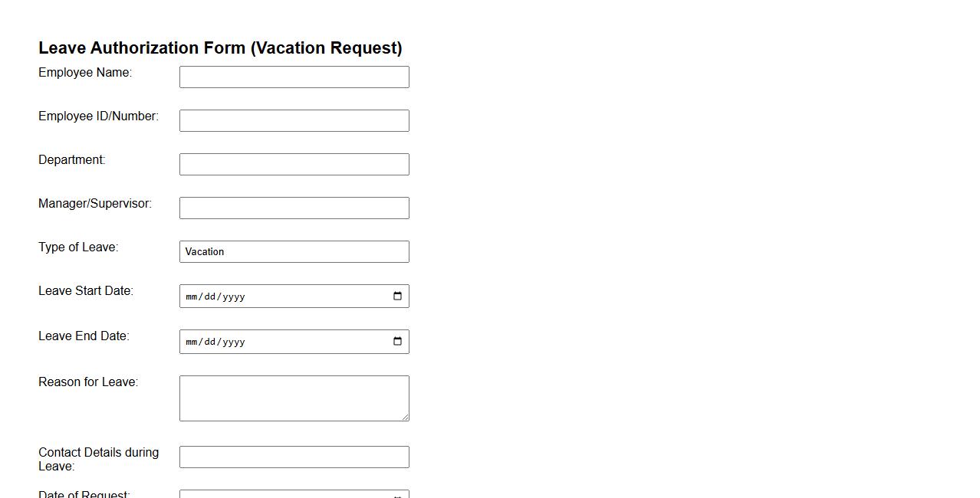The image size is (980, 498).
Task: Select the month segment in Leave Start Date
Action: tap(191, 297)
